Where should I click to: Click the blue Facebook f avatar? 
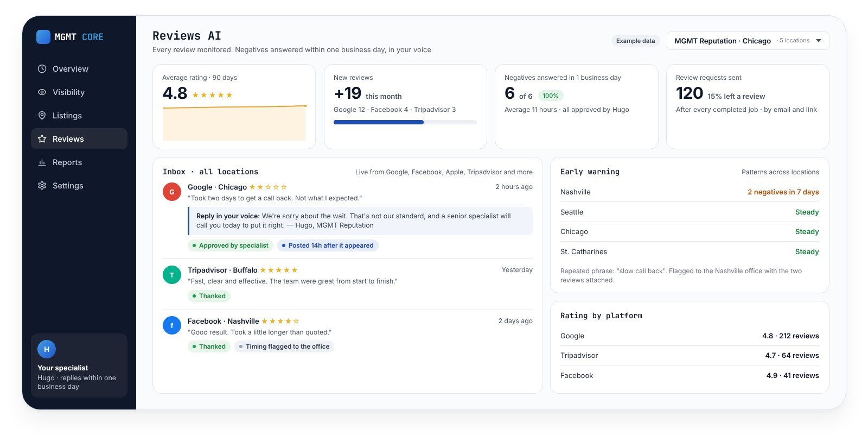[x=172, y=325]
